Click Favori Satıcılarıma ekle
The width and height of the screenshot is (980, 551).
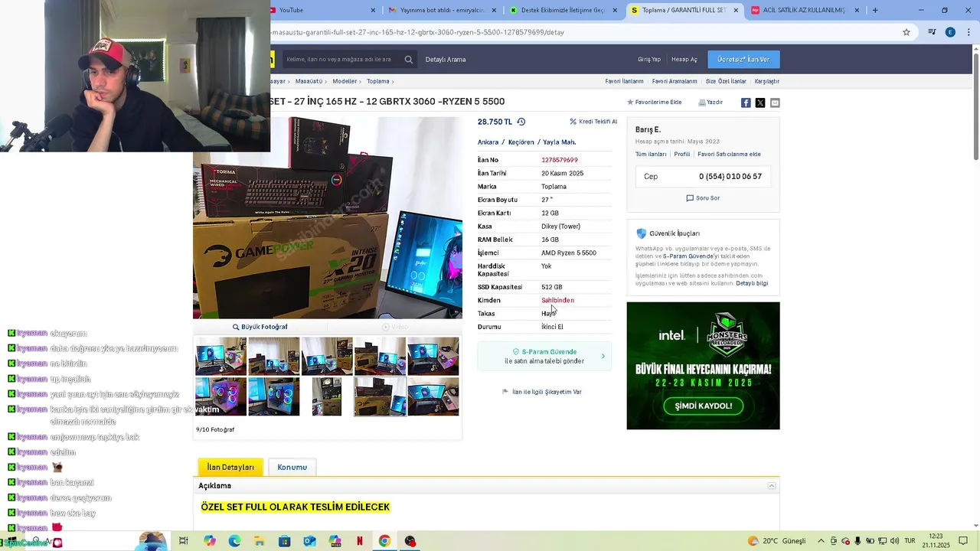click(x=729, y=154)
